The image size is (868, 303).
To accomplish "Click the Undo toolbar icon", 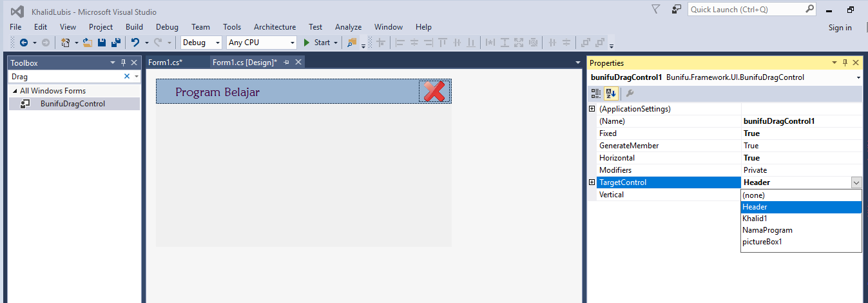I will tap(135, 43).
